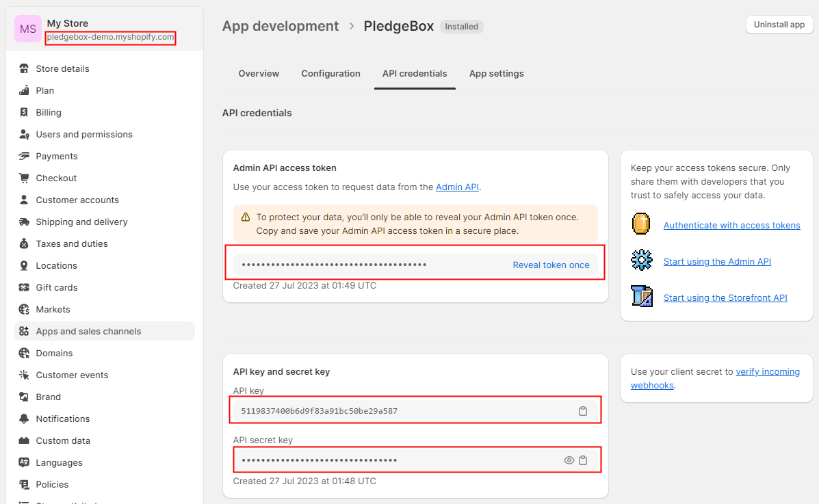Click 'Created 27 Jul 2023 at 01:48 UTC' text

[304, 481]
